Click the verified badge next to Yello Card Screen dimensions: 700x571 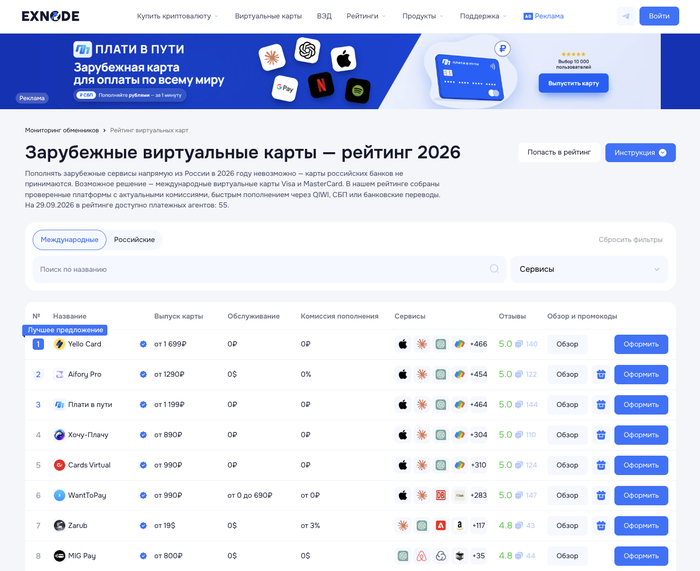click(x=143, y=344)
